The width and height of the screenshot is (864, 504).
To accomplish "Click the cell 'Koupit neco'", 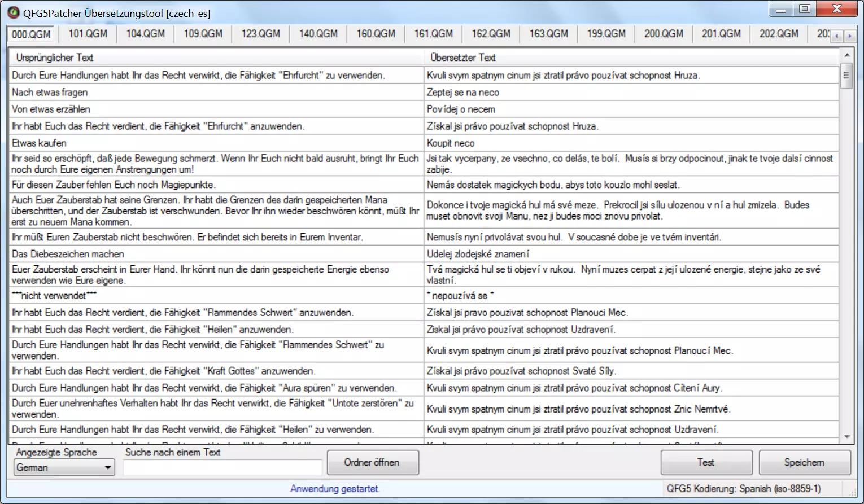I will click(631, 143).
